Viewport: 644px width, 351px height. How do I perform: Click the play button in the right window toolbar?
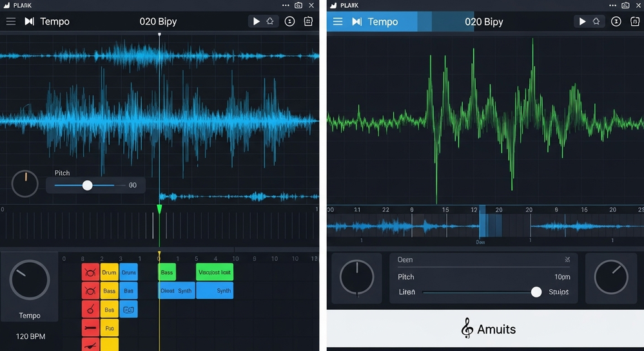coord(582,21)
